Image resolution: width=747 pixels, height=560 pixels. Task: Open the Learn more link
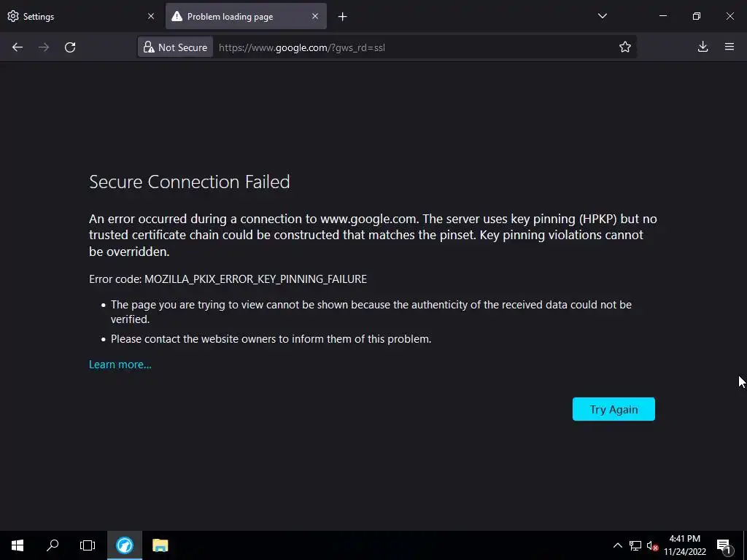coord(120,365)
